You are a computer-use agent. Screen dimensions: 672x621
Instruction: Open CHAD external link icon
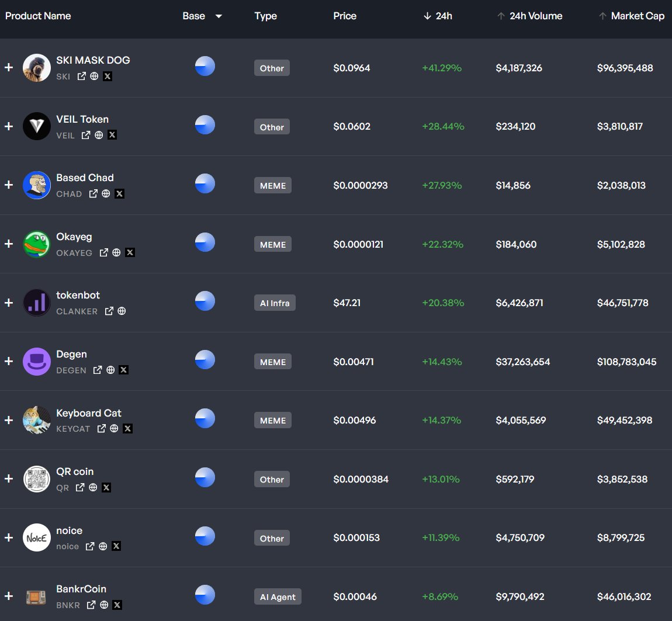click(x=93, y=194)
